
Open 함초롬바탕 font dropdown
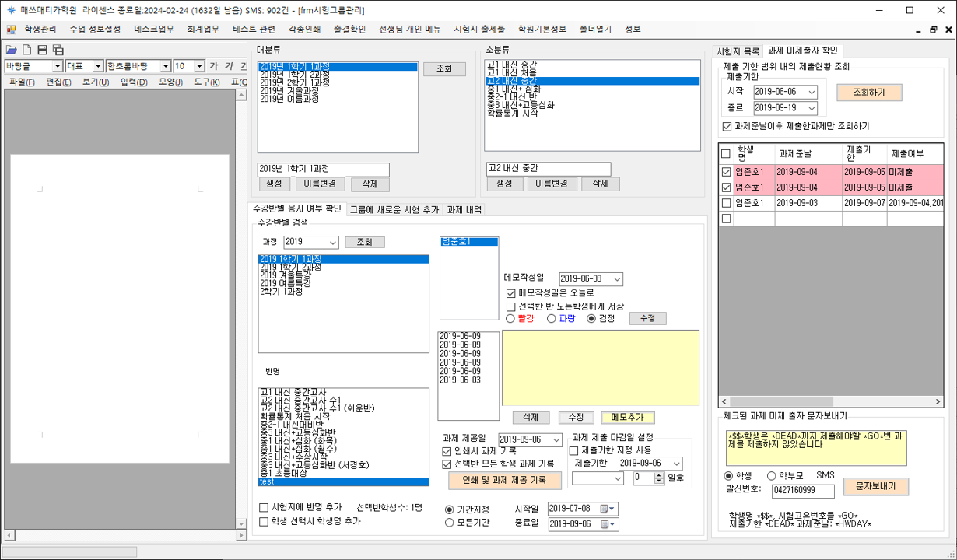(165, 67)
